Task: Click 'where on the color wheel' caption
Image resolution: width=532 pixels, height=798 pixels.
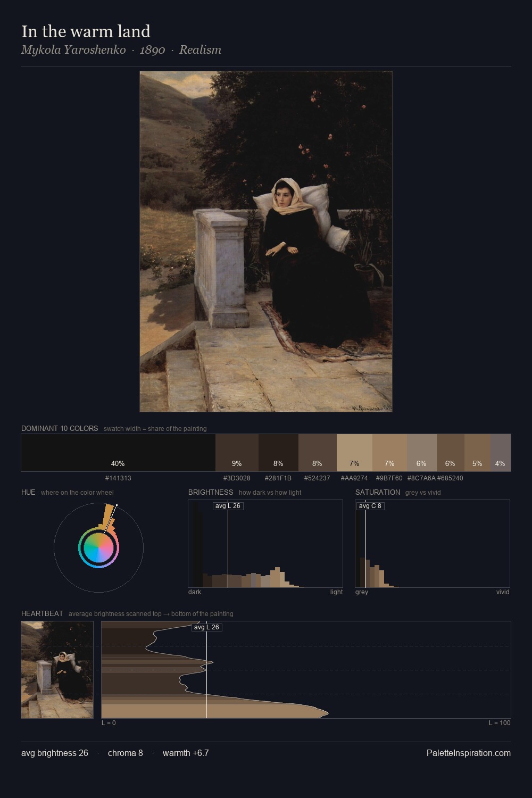Action: 77,493
